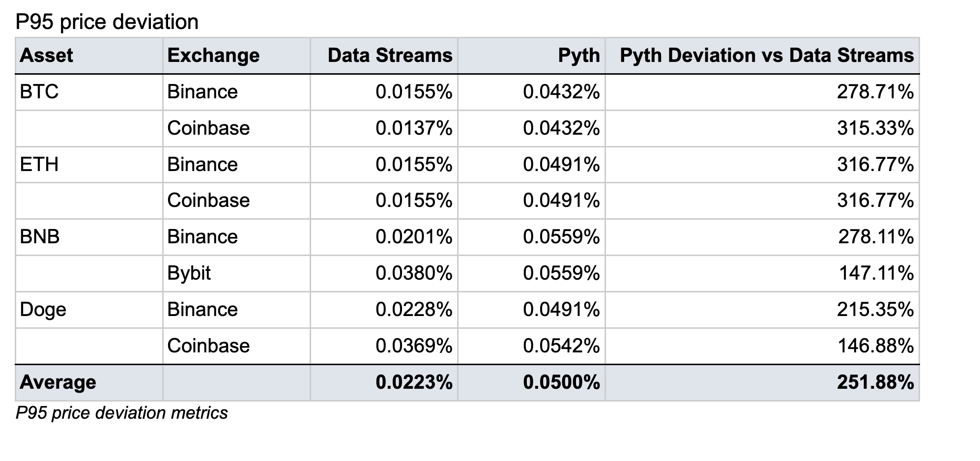The height and width of the screenshot is (461, 980).
Task: Select the BTC asset cell
Action: (x=39, y=92)
